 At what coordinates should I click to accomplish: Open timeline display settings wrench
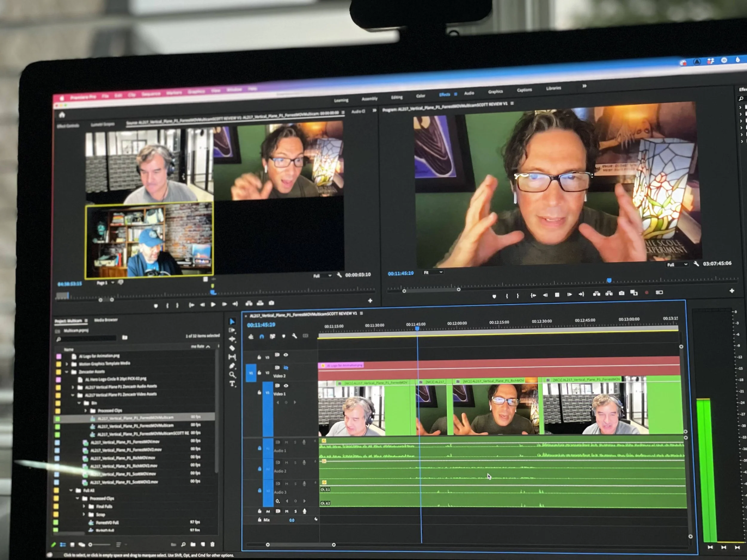(x=295, y=336)
